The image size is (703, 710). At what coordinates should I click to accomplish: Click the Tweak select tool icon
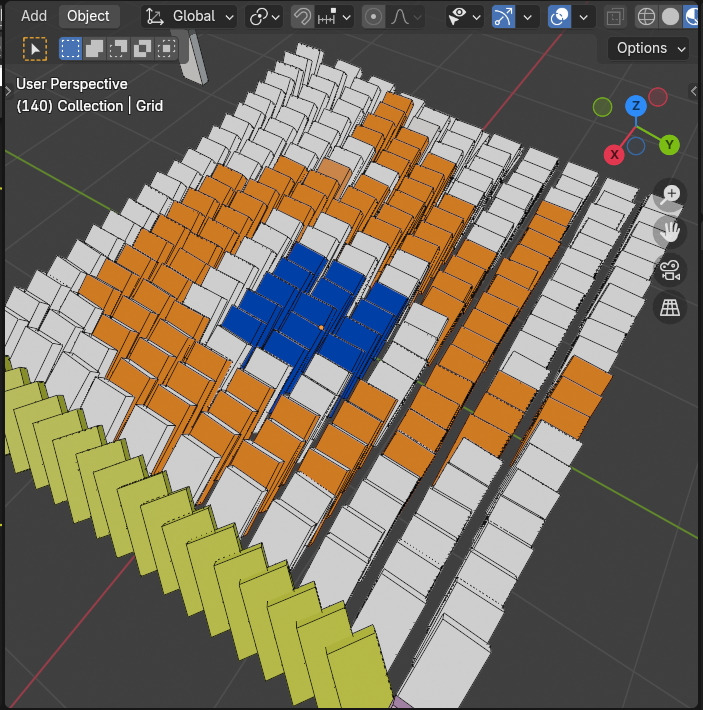pyautogui.click(x=35, y=49)
